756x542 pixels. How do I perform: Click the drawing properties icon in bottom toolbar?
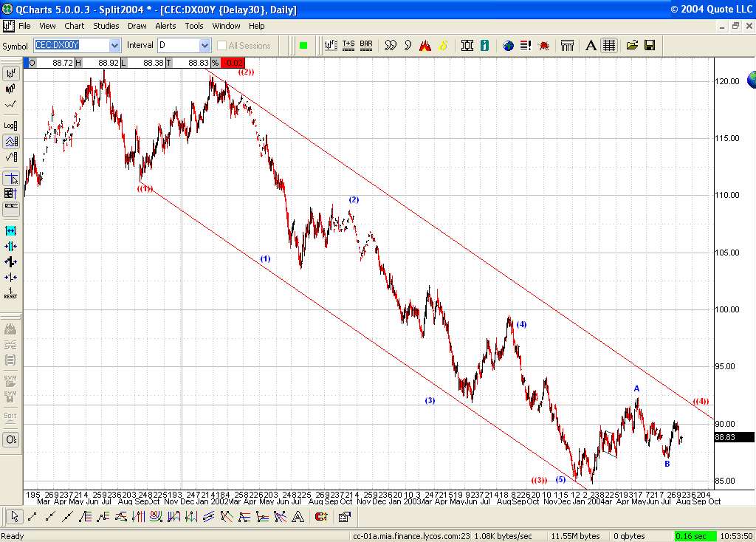pos(344,517)
